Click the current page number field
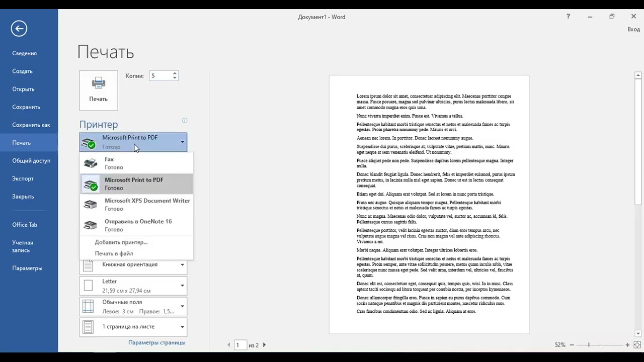 pyautogui.click(x=240, y=345)
